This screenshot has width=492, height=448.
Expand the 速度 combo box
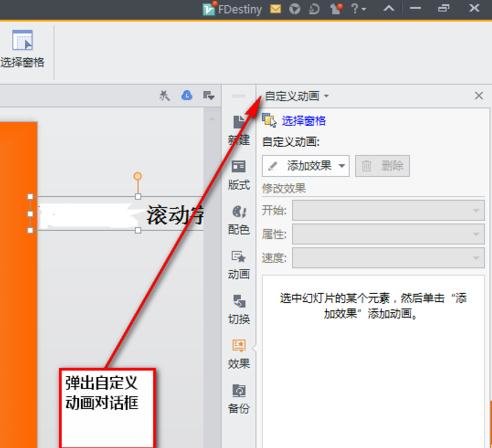[388, 257]
